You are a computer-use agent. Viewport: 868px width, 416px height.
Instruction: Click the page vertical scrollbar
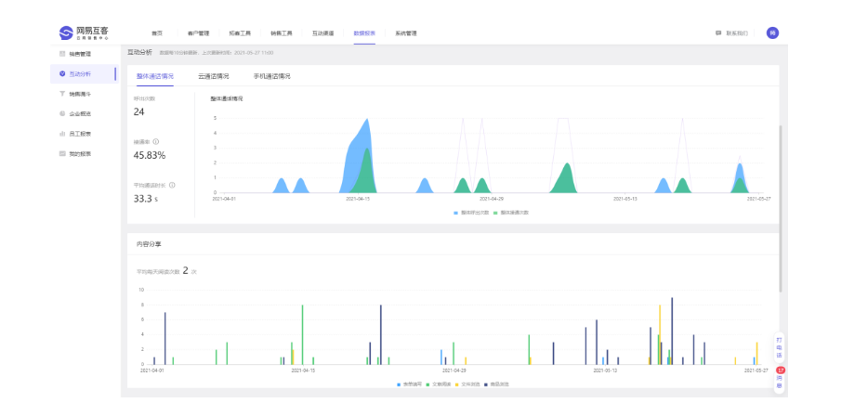(781, 207)
